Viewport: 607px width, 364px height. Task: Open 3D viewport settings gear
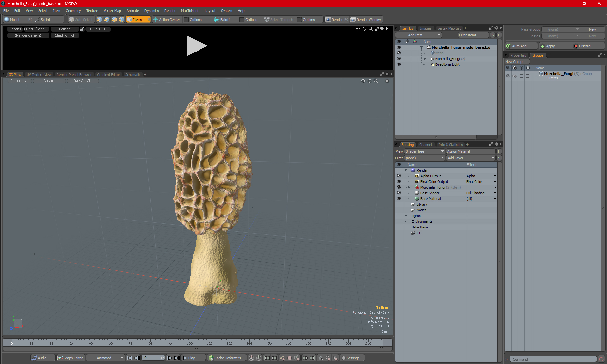(x=387, y=81)
